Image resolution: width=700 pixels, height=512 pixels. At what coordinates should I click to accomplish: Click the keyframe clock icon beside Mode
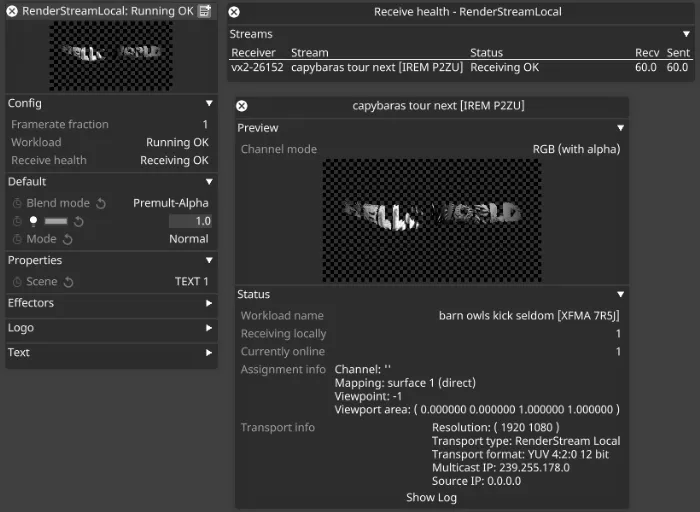(x=17, y=239)
